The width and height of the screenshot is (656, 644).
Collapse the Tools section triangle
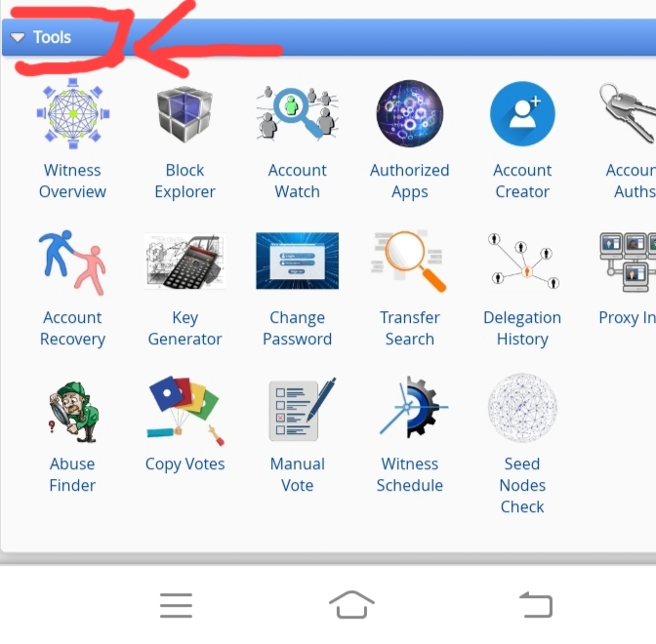[x=18, y=38]
